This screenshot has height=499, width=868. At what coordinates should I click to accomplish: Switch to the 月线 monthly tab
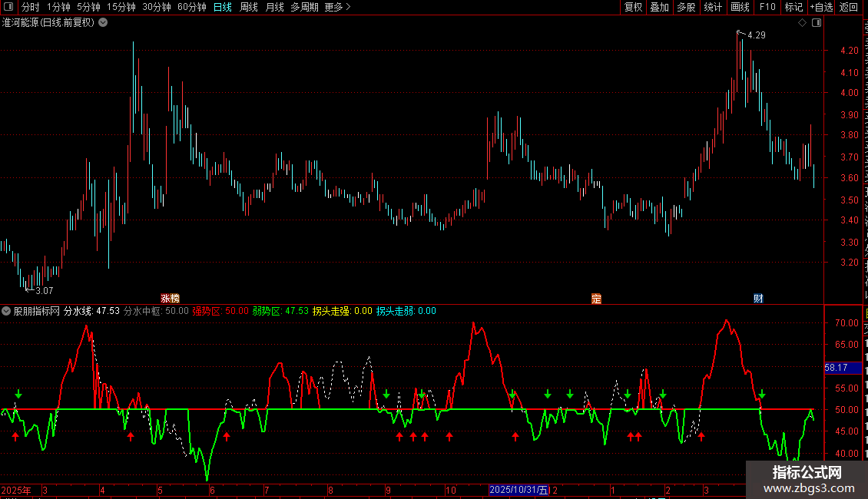274,7
